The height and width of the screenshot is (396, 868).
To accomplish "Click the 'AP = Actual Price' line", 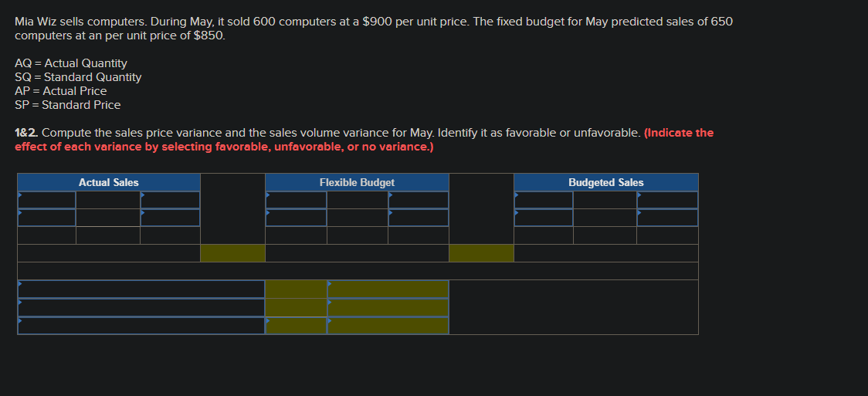I will pos(61,91).
